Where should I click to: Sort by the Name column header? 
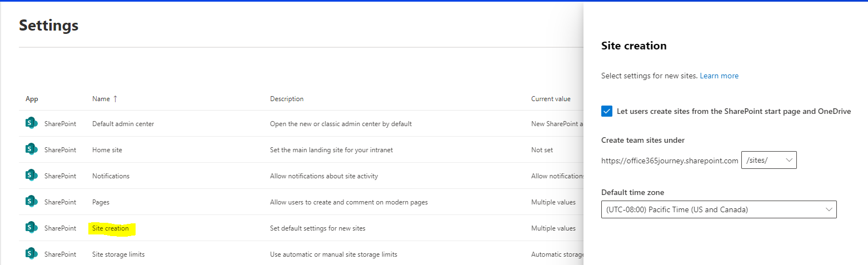pos(101,99)
